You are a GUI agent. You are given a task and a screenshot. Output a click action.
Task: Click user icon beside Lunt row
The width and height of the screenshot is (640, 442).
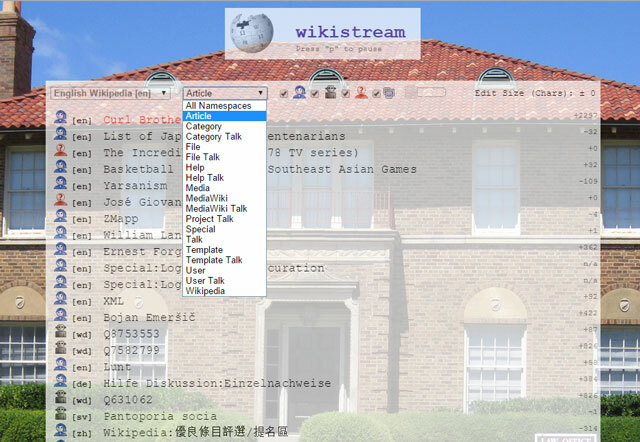tap(60, 364)
